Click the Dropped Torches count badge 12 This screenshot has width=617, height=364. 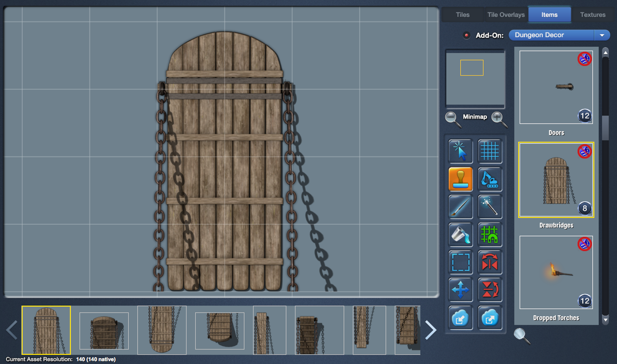click(x=585, y=301)
